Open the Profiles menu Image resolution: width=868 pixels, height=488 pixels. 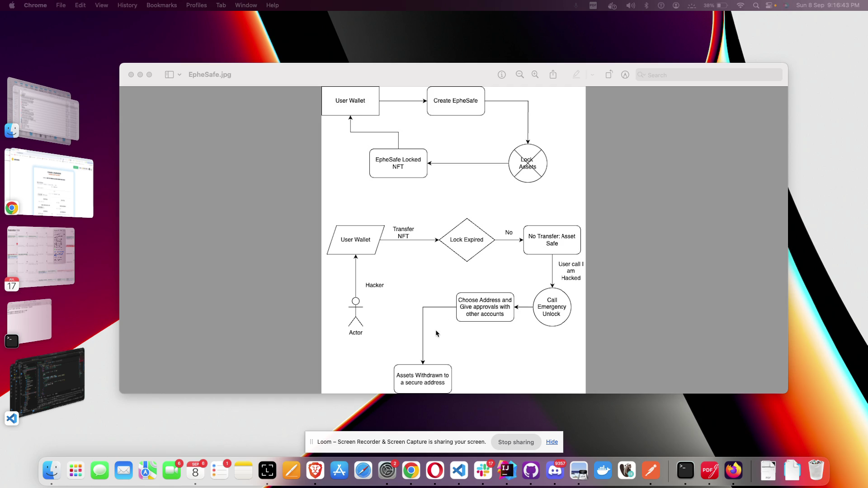[197, 5]
